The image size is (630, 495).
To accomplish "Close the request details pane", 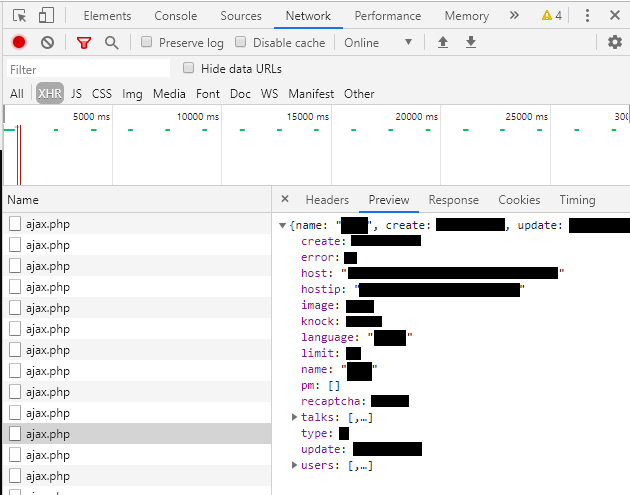I will tap(285, 200).
